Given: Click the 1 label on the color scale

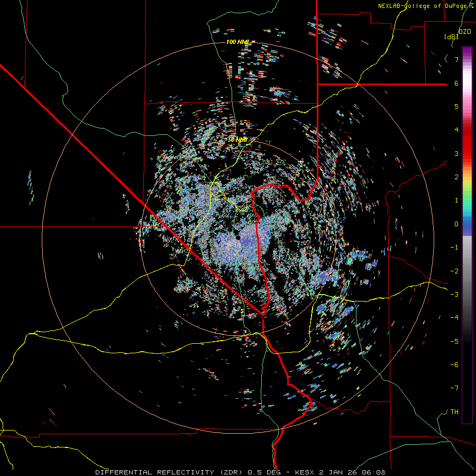Looking at the screenshot, I should coord(456,200).
